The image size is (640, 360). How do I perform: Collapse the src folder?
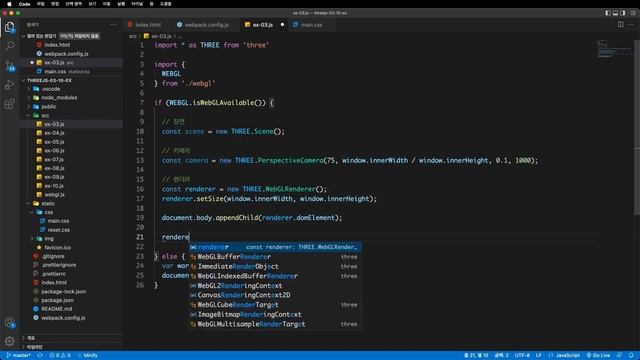click(28, 116)
